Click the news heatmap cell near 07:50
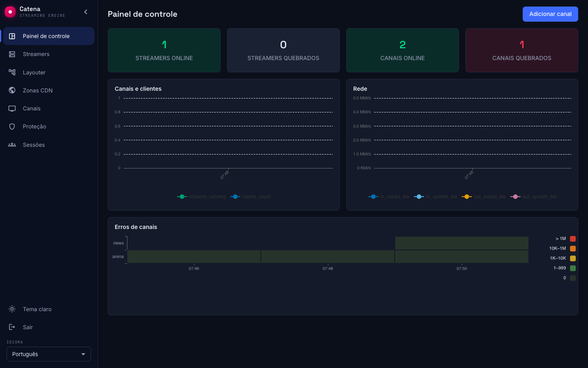Screen dimensions: 588x368 (462, 243)
